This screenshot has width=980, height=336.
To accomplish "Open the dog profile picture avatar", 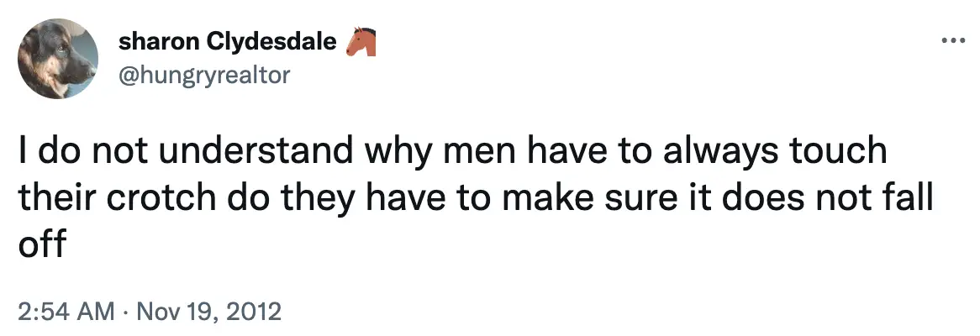I will (x=58, y=59).
